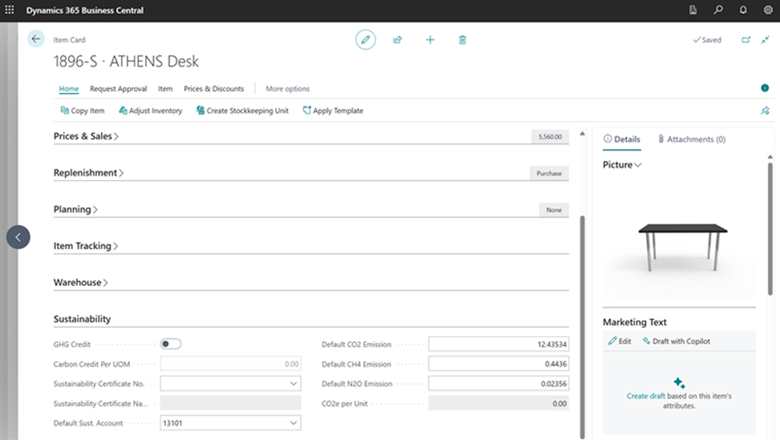Click the 5,560.00 summary on Prices & Sales
Image resolution: width=780 pixels, height=440 pixels.
[x=550, y=137]
